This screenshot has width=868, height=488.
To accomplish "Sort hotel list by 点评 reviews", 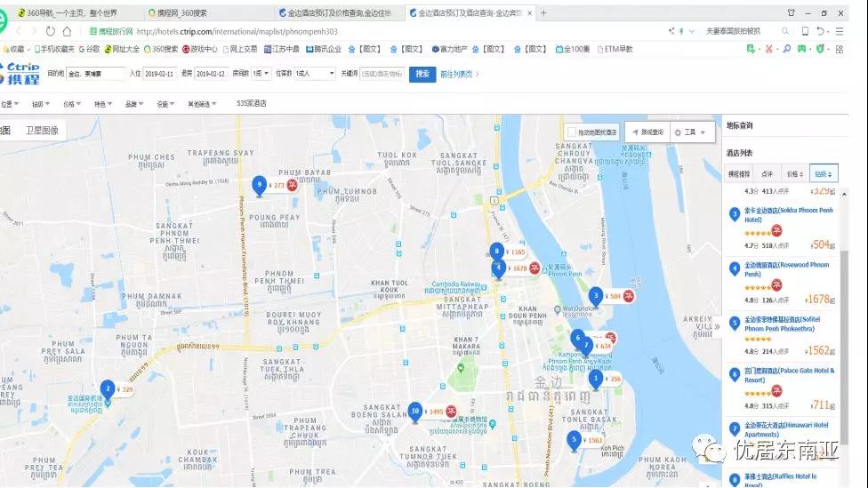I will (768, 173).
